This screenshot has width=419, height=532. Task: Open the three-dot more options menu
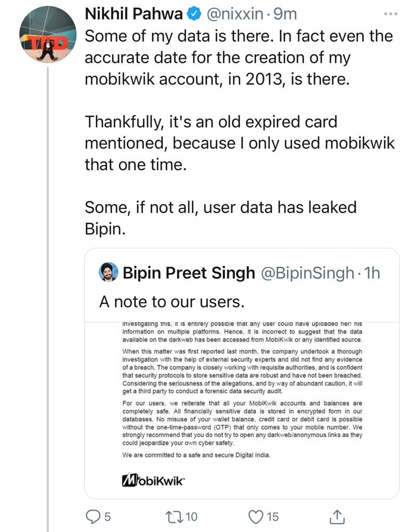(x=390, y=14)
